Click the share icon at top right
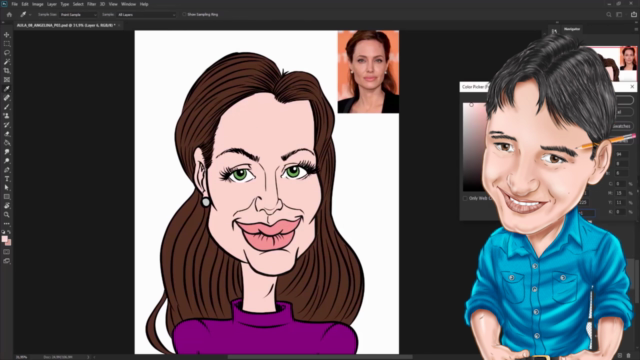This screenshot has width=640, height=360. (x=633, y=14)
